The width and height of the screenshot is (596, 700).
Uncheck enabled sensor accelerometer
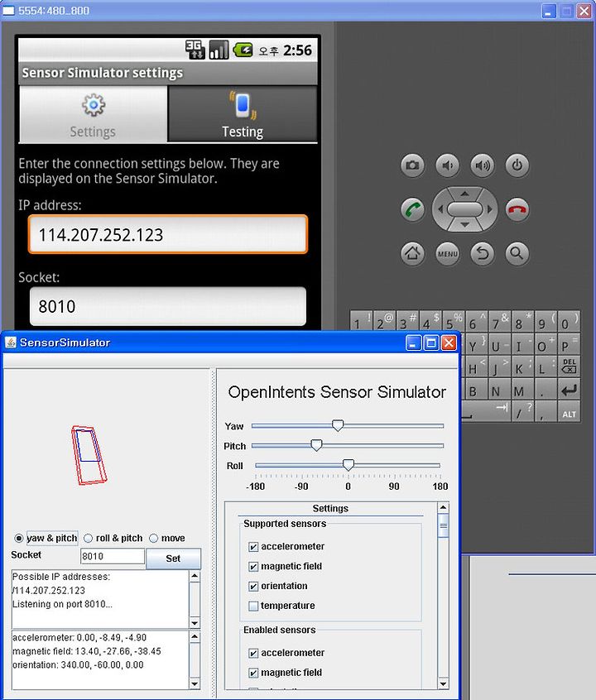pos(253,653)
